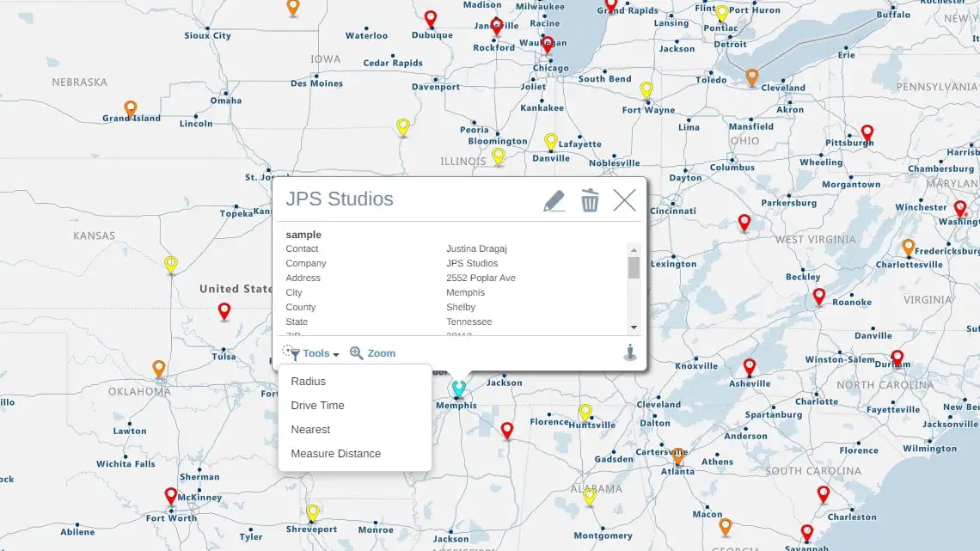This screenshot has height=551, width=980.
Task: Edit the JPS Studios record with the pencil icon
Action: point(554,200)
